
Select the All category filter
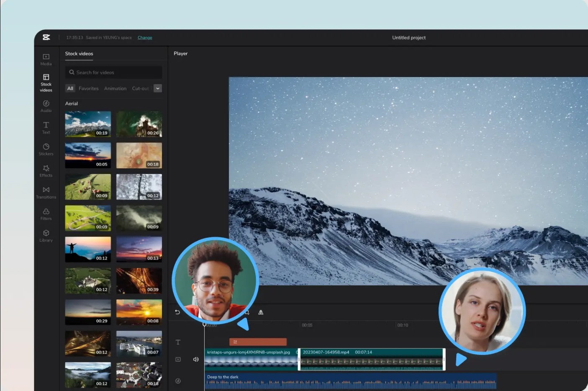70,88
